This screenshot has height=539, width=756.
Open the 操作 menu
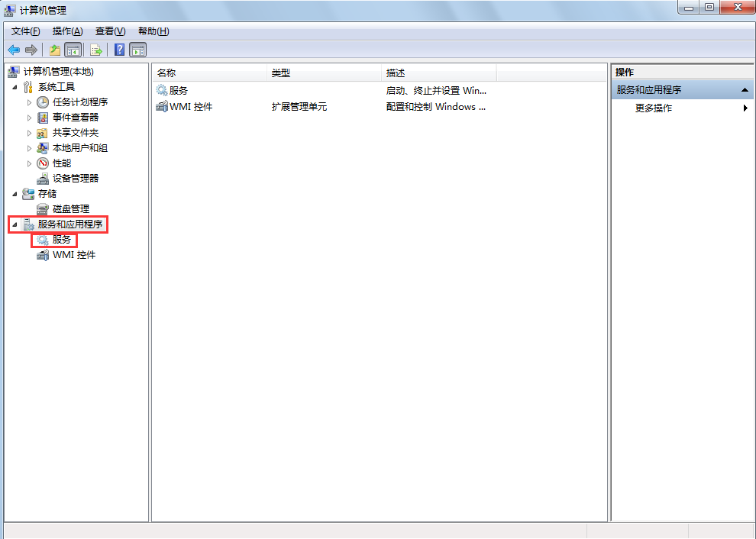[x=66, y=31]
